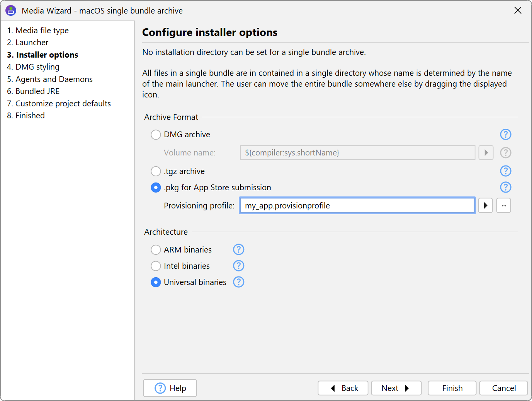Open help for ARM binaries option
Image resolution: width=532 pixels, height=401 pixels.
click(238, 250)
